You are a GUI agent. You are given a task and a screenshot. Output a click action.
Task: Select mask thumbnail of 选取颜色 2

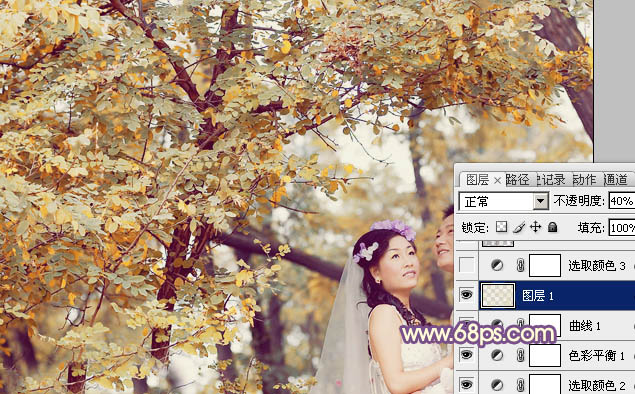(x=545, y=384)
